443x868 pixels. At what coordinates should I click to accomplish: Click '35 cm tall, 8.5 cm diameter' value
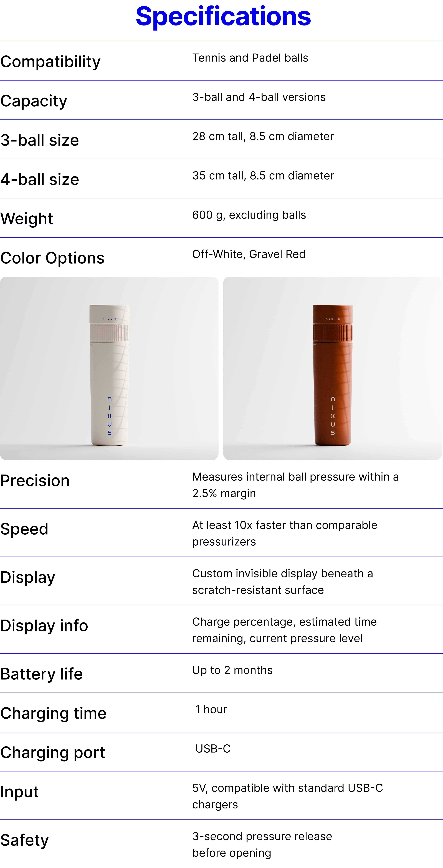tap(263, 176)
